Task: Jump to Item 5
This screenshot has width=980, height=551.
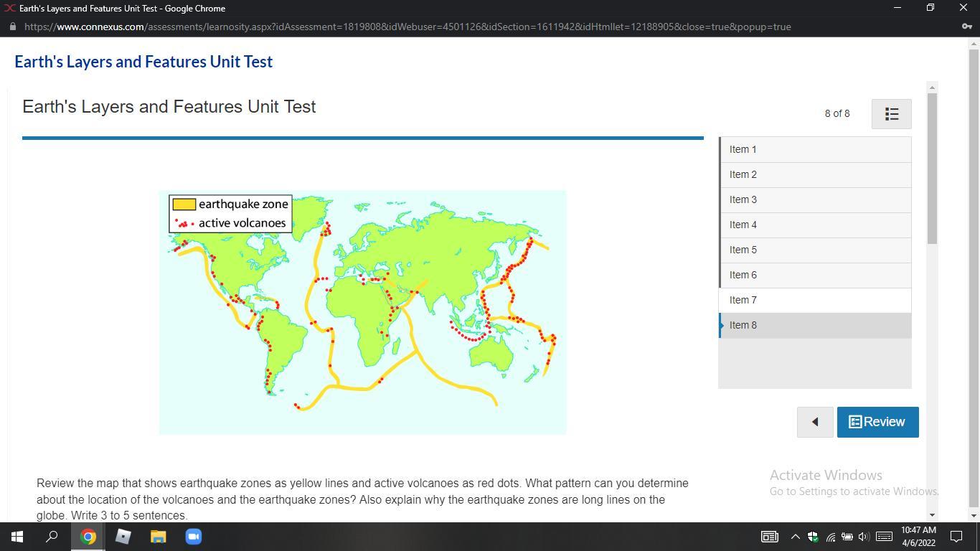Action: pos(815,250)
